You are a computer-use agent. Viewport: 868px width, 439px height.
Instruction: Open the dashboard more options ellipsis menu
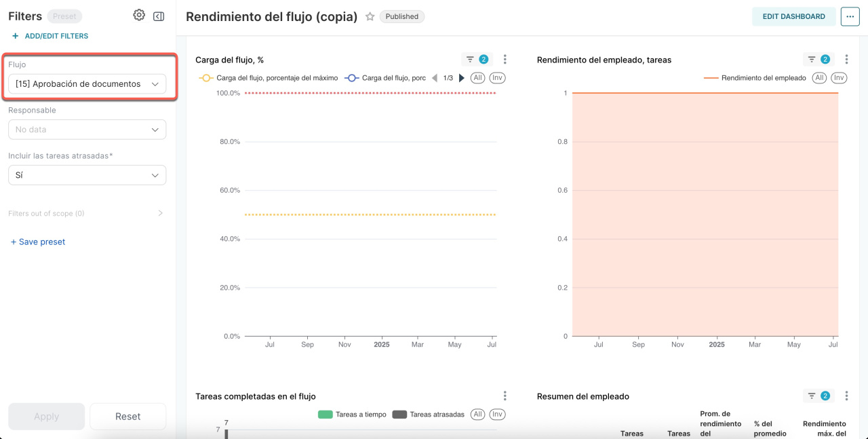click(850, 17)
